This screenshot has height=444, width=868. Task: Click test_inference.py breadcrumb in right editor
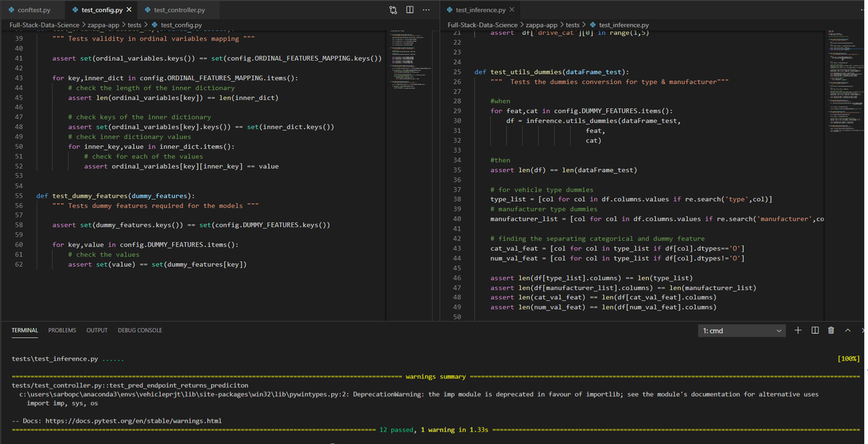coord(624,25)
